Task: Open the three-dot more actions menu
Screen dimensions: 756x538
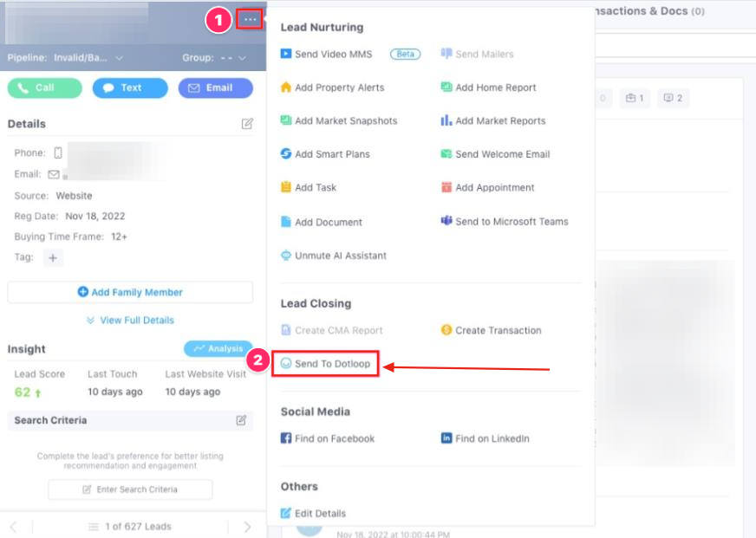Action: pyautogui.click(x=250, y=19)
